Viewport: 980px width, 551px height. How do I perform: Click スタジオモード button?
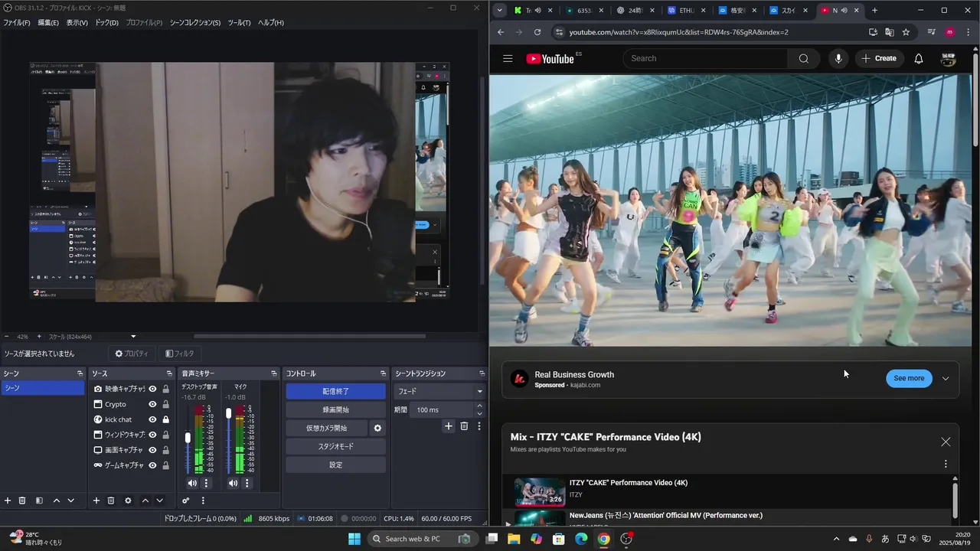(x=335, y=446)
